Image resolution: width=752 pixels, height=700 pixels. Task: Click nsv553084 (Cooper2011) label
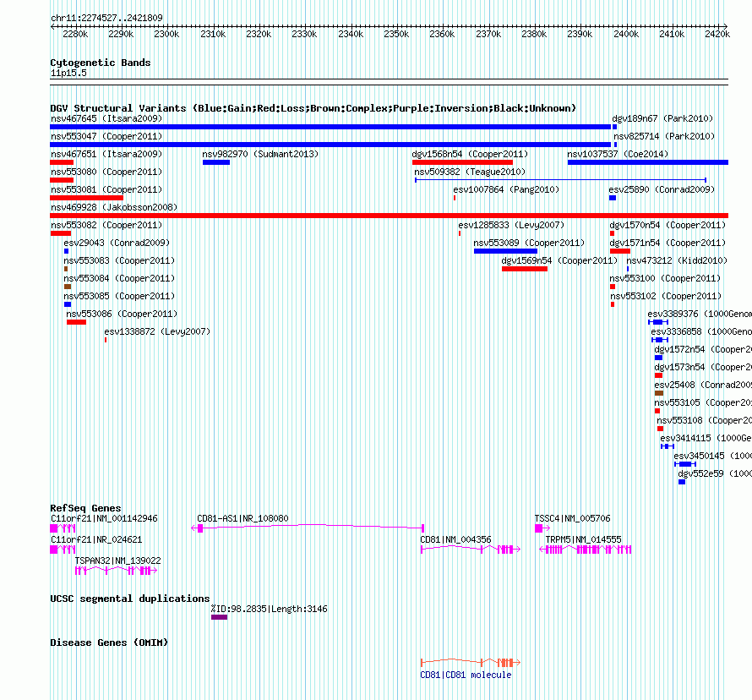point(119,278)
